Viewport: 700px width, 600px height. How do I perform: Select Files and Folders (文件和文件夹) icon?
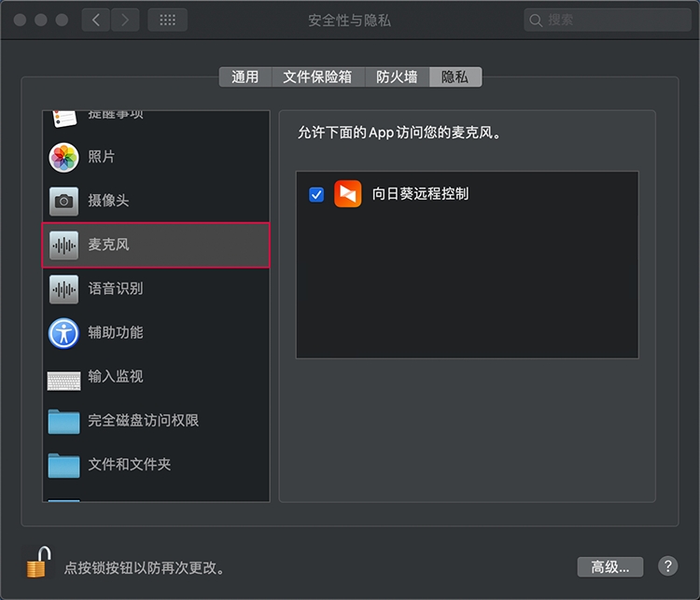point(63,465)
